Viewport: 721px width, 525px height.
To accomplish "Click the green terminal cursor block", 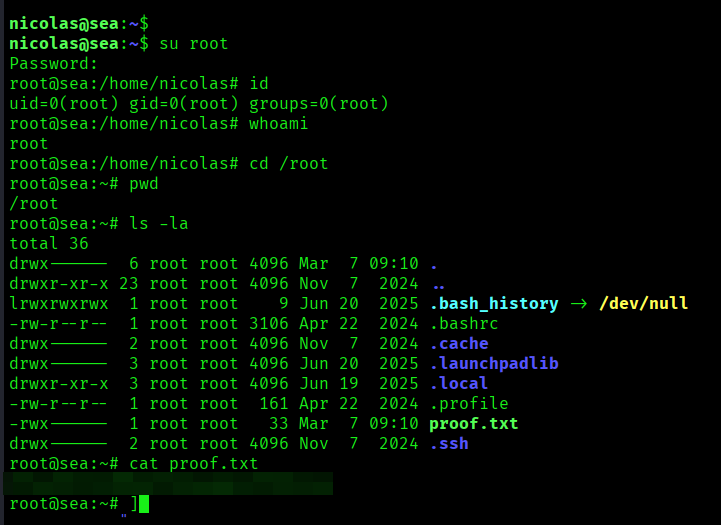I will point(143,504).
